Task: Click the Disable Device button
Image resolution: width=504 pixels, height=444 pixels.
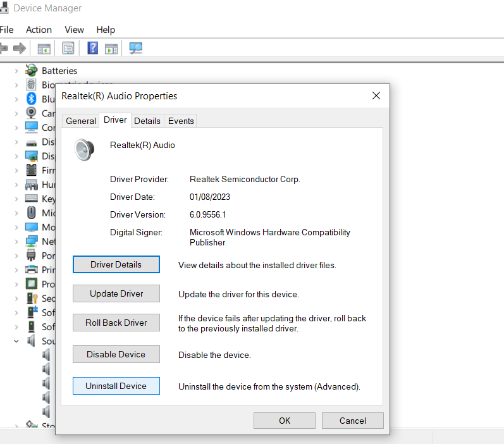Action: coord(116,354)
